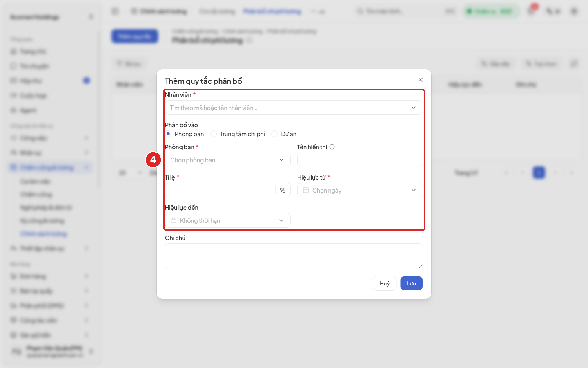Focus the Tỉ lệ percentage input
Viewport: 588px width, 368px height.
click(x=220, y=190)
